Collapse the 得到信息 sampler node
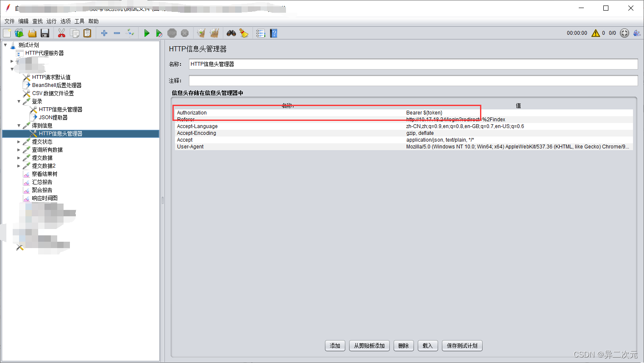Image resolution: width=644 pixels, height=363 pixels. pos(19,126)
